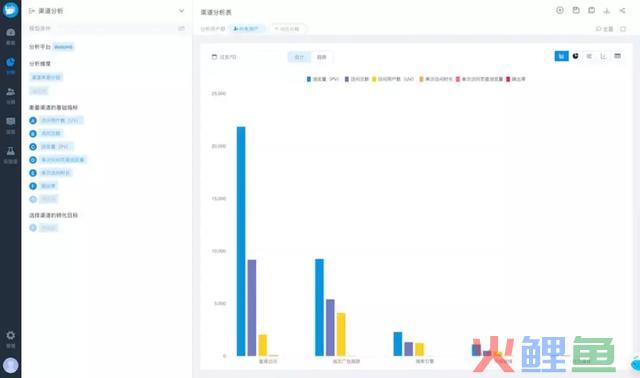Open the analysis platform tag dropdown
640x378 pixels.
(63, 47)
